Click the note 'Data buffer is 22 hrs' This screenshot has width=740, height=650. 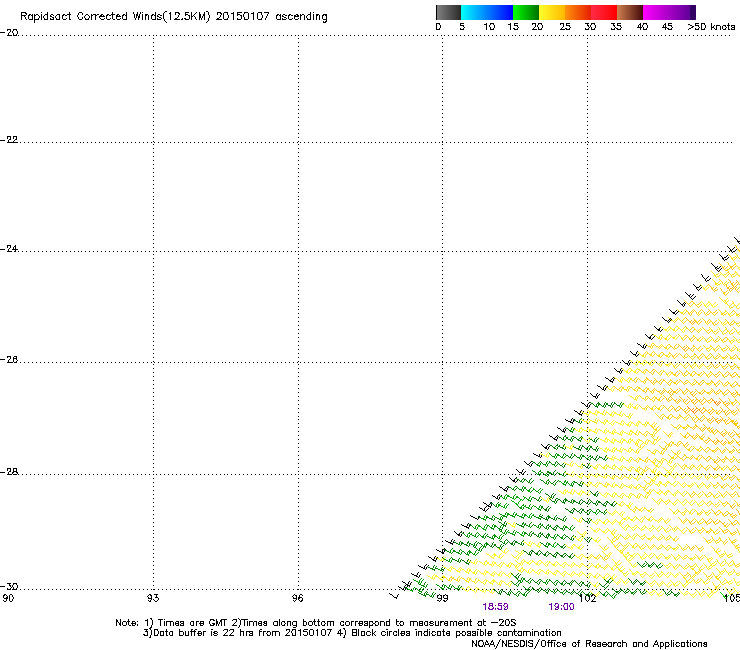[x=198, y=633]
